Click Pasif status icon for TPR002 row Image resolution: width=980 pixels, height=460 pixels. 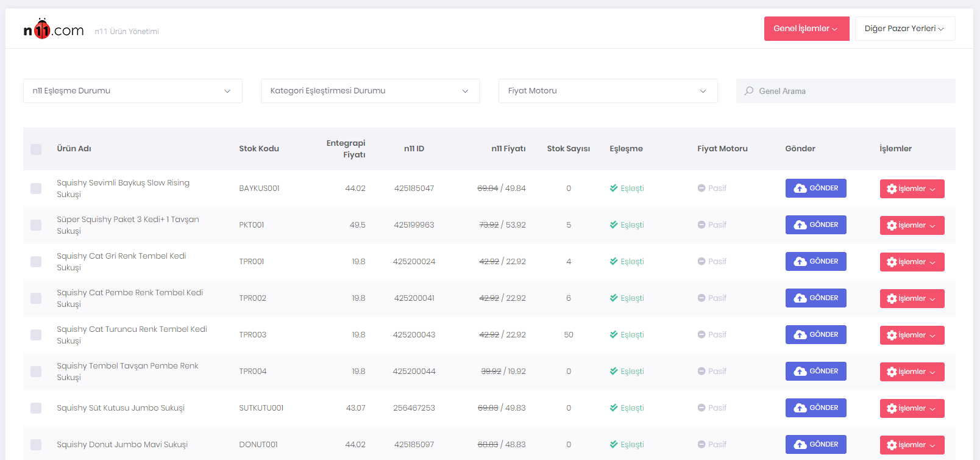pyautogui.click(x=701, y=298)
